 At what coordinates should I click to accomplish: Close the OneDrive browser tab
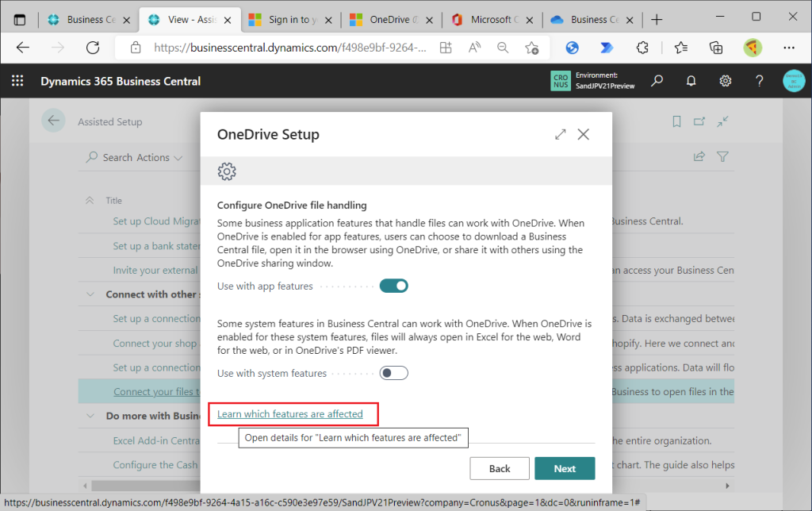pos(429,20)
